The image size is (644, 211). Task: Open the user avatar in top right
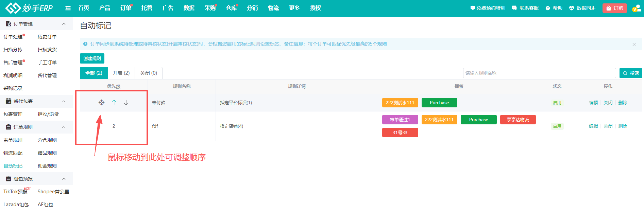(636, 8)
